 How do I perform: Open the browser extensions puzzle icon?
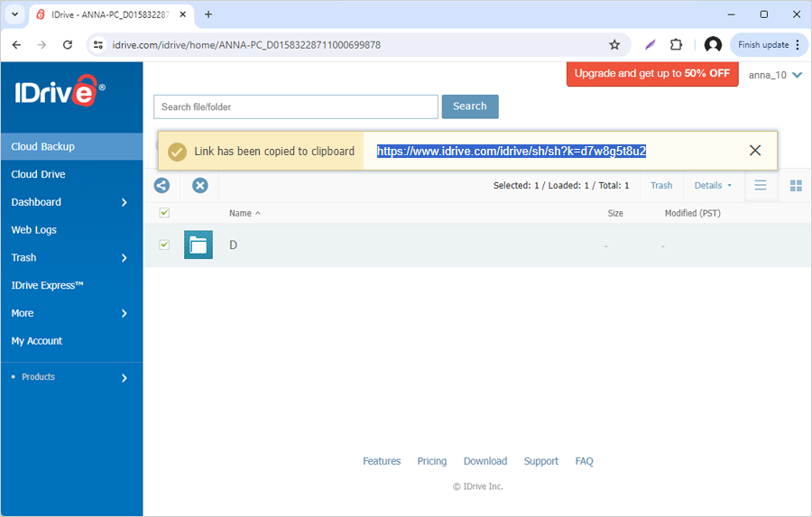(676, 44)
